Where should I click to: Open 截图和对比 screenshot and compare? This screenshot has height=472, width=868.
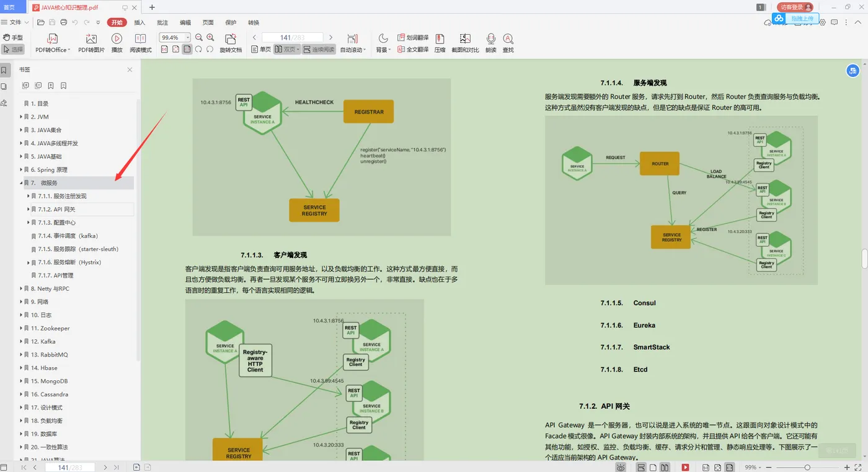point(465,43)
